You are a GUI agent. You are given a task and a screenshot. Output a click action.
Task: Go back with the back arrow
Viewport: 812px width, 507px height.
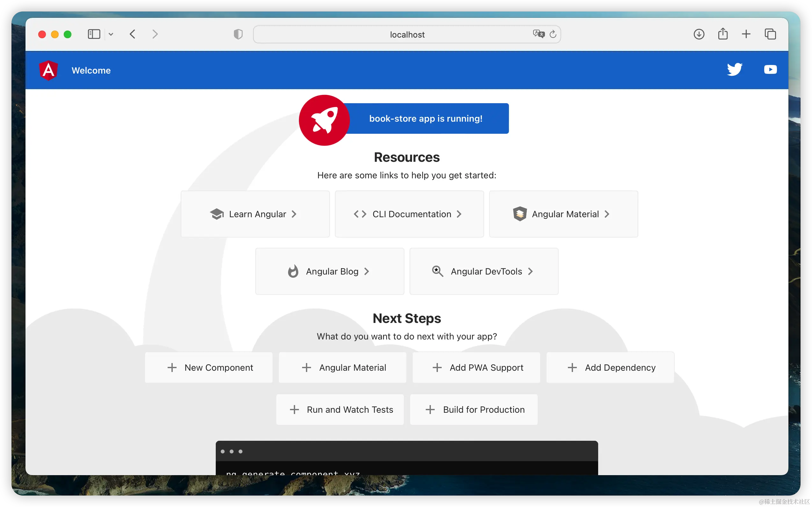(133, 34)
